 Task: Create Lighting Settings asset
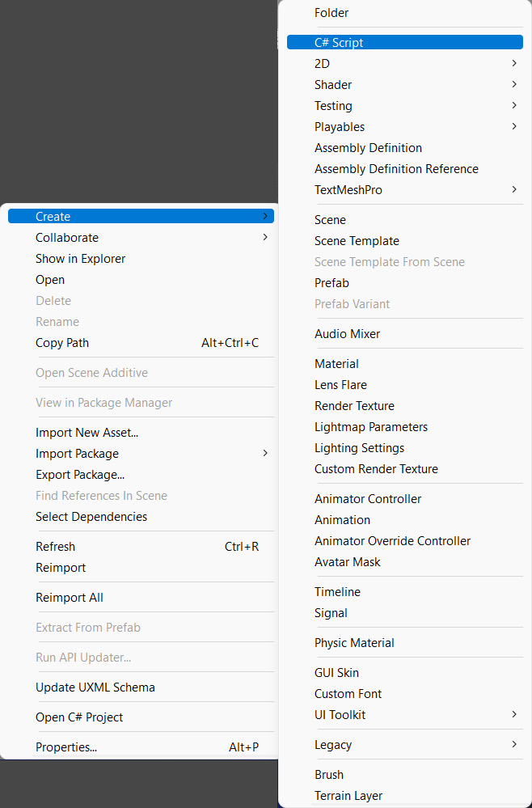[x=405, y=448]
